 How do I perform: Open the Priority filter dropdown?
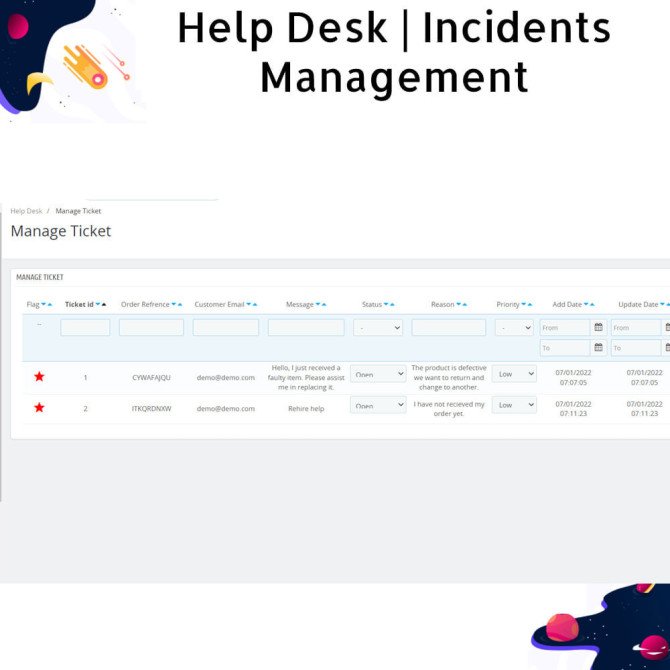tap(514, 328)
